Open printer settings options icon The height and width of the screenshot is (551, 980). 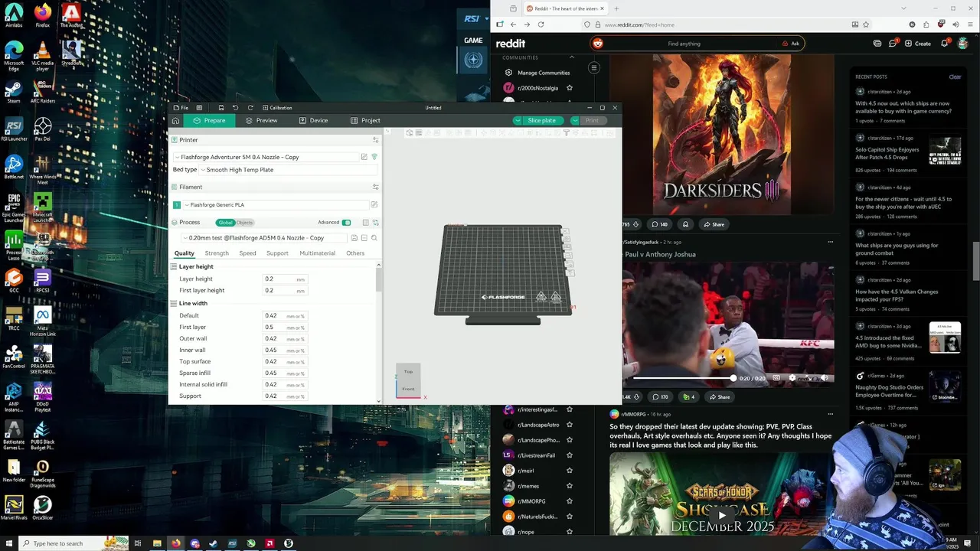[375, 140]
